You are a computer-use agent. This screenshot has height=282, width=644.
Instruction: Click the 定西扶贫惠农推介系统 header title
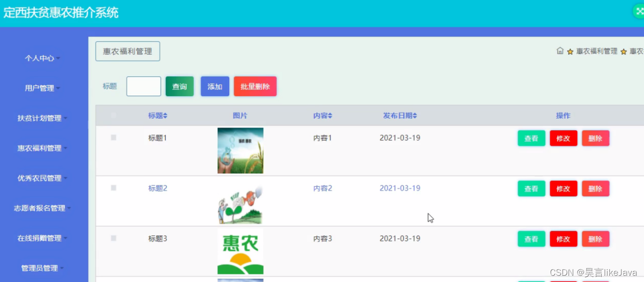[61, 12]
